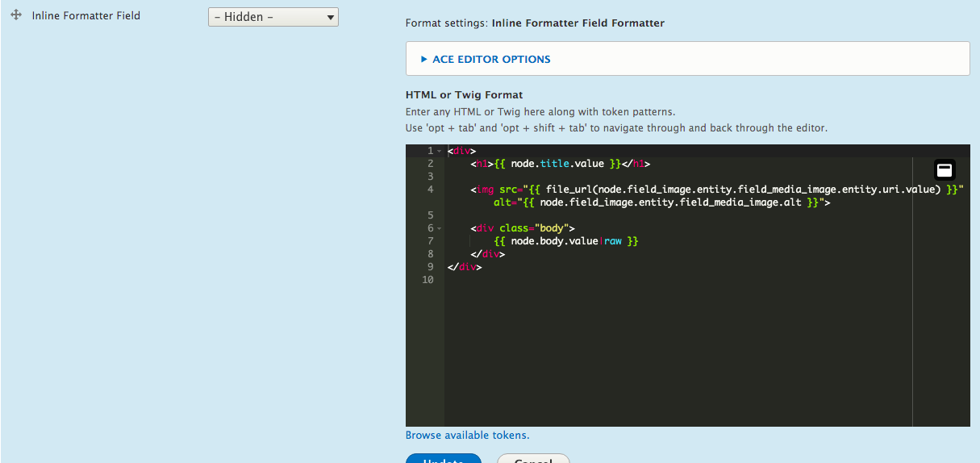Click the closing div tag on line 8

pos(488,254)
